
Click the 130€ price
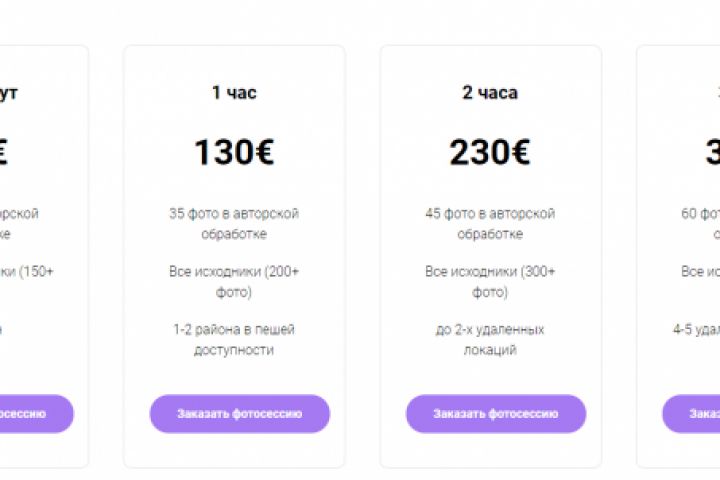pyautogui.click(x=234, y=152)
